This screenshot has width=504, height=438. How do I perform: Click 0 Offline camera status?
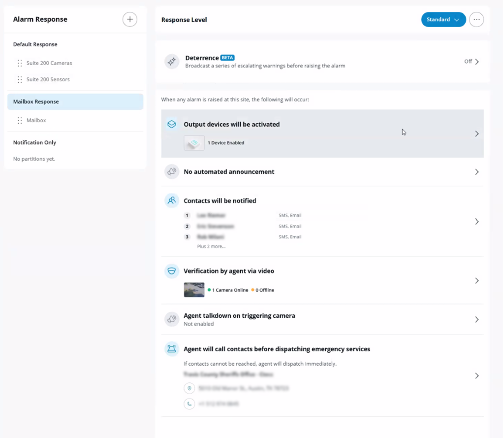point(263,290)
